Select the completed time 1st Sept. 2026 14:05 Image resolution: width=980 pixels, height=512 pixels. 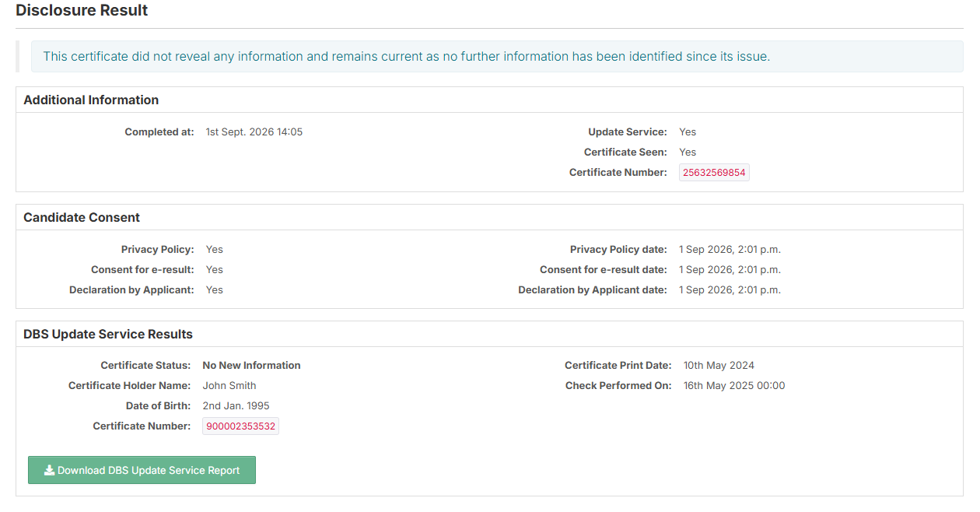click(254, 132)
